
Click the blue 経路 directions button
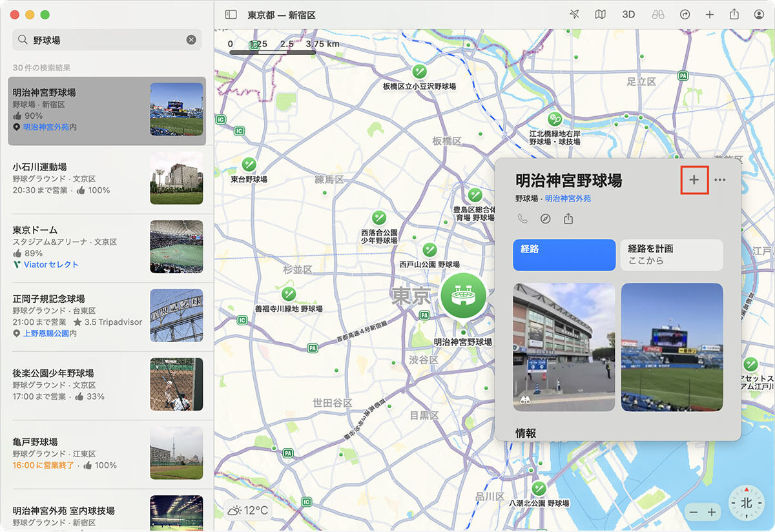564,255
